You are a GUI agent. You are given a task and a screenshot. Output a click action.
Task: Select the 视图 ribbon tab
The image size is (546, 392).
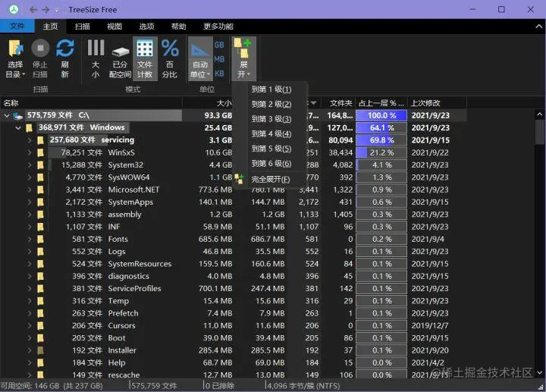tap(115, 26)
